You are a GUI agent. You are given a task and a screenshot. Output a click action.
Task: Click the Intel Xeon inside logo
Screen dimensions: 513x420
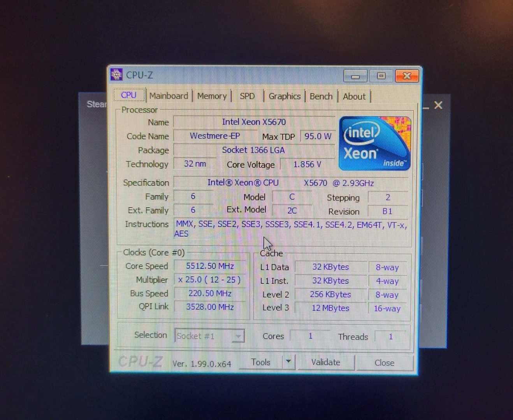point(375,143)
